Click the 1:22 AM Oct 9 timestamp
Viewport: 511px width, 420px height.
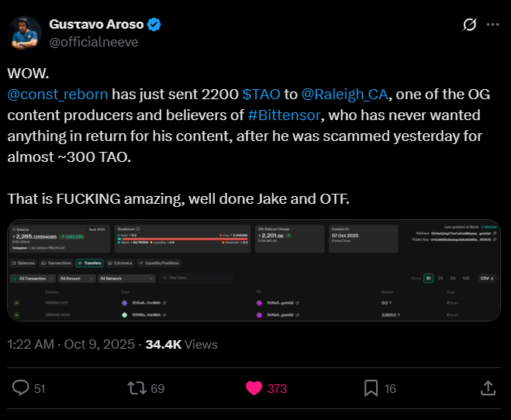coord(71,344)
